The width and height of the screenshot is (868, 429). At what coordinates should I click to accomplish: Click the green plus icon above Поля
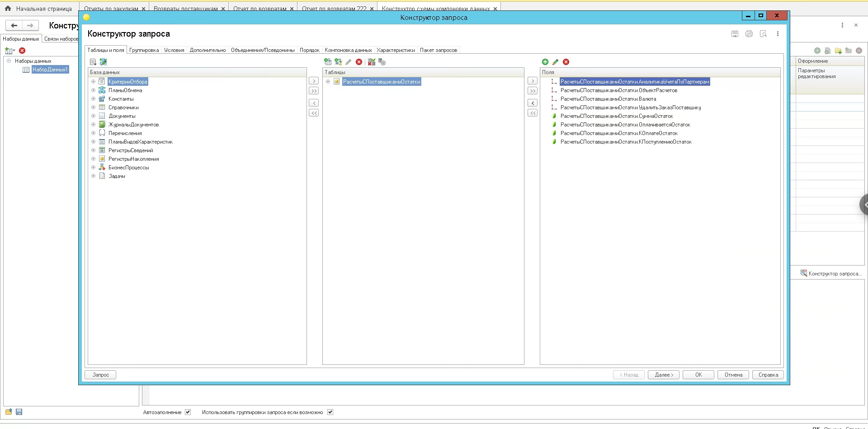(545, 62)
